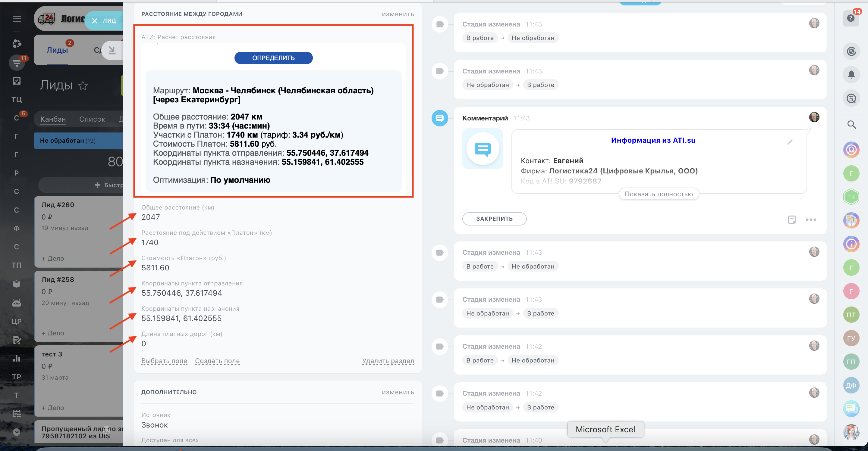Click Выбрать поле link
Viewport: 868px width, 451px height.
pos(164,361)
